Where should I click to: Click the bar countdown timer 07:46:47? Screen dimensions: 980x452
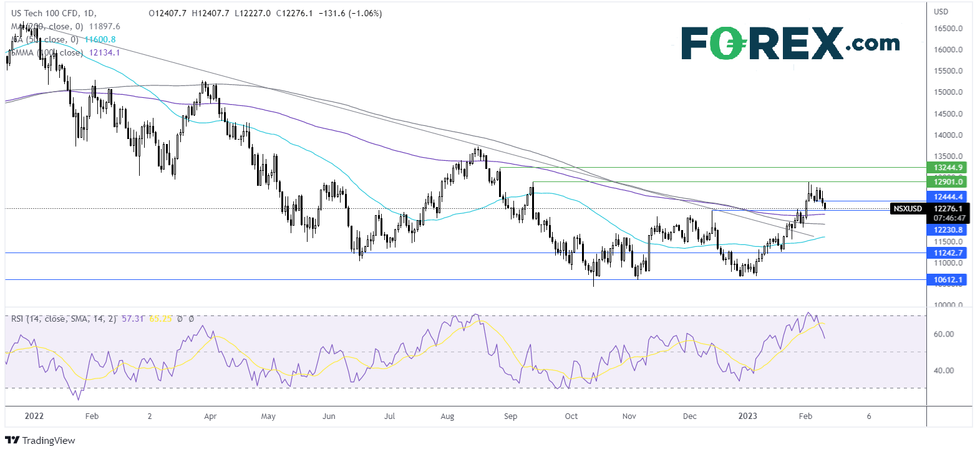point(948,218)
